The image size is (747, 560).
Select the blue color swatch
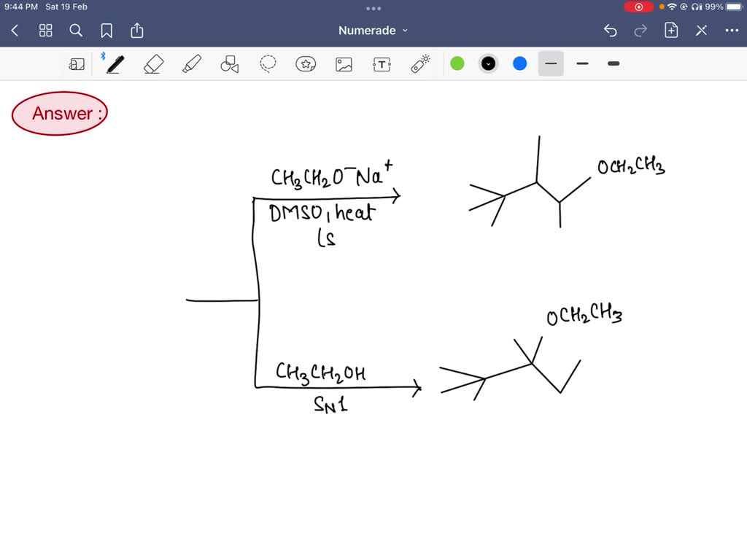(519, 64)
